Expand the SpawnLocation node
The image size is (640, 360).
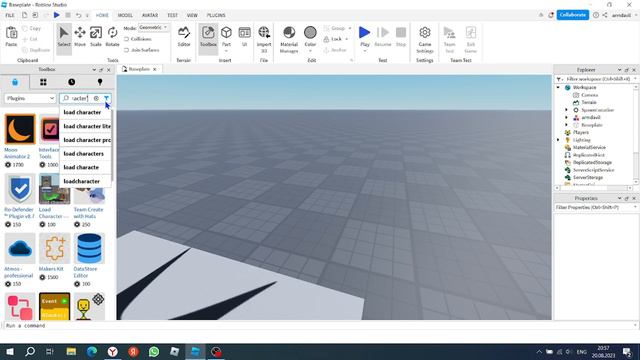click(x=566, y=110)
